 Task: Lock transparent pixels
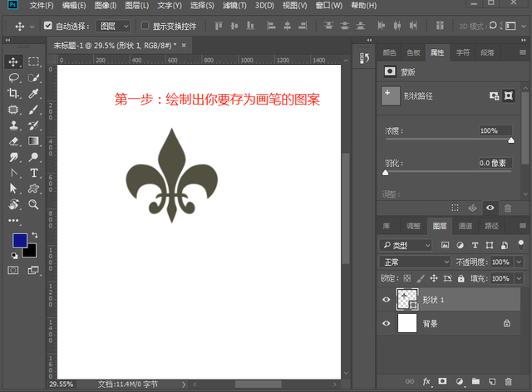406,279
